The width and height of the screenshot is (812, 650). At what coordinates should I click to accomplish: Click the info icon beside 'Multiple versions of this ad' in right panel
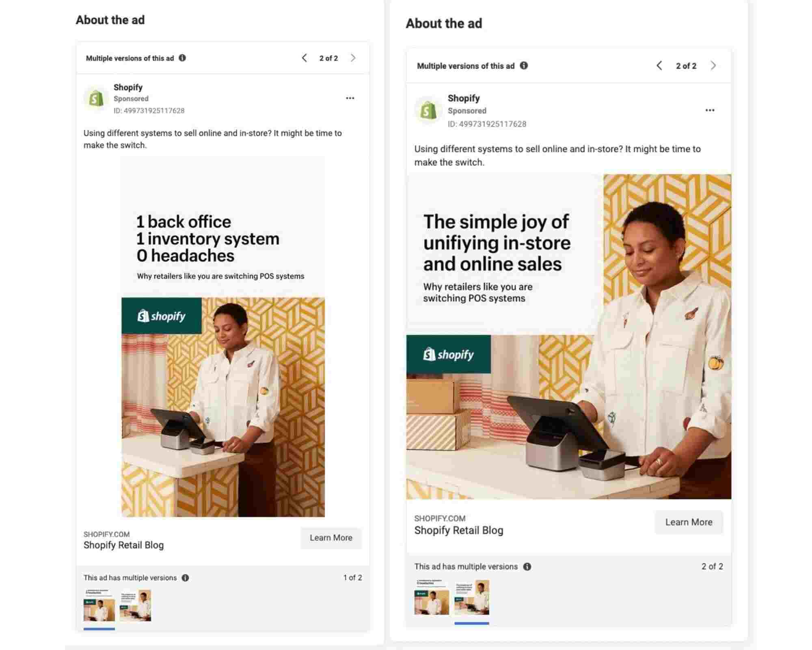pos(524,65)
